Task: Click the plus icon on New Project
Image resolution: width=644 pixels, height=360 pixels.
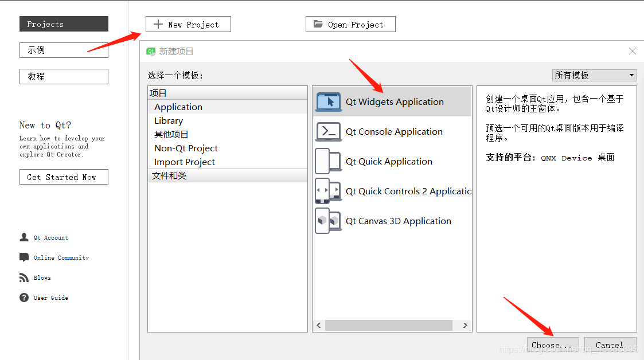Action: tap(158, 24)
